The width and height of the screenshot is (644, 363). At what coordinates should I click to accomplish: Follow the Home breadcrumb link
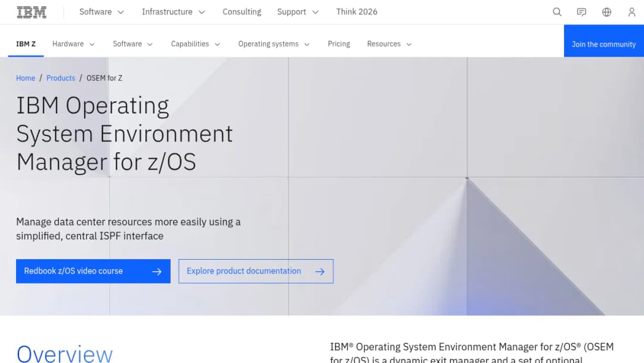(x=26, y=78)
